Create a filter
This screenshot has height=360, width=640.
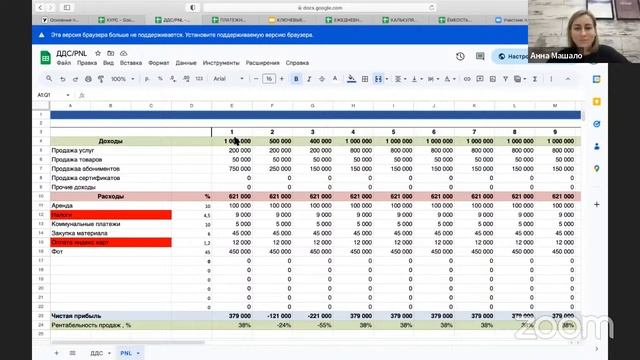pyautogui.click(x=505, y=79)
